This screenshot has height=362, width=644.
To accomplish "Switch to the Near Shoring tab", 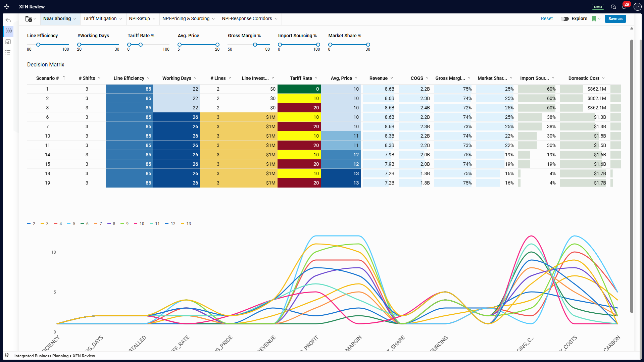I will (60, 19).
